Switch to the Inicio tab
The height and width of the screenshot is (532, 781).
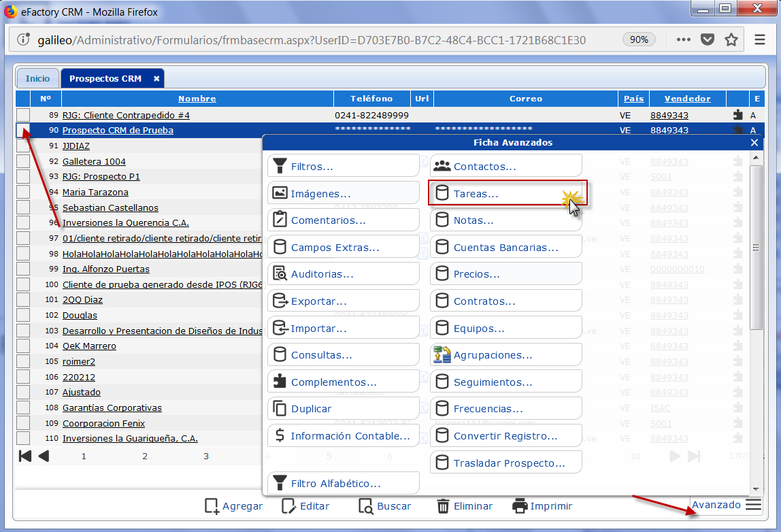click(38, 78)
